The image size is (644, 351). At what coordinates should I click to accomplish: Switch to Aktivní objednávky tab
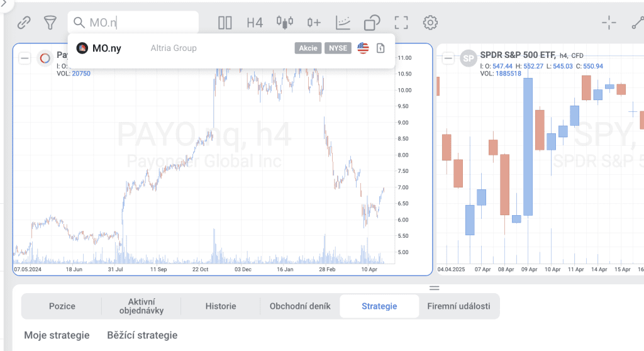pyautogui.click(x=142, y=306)
